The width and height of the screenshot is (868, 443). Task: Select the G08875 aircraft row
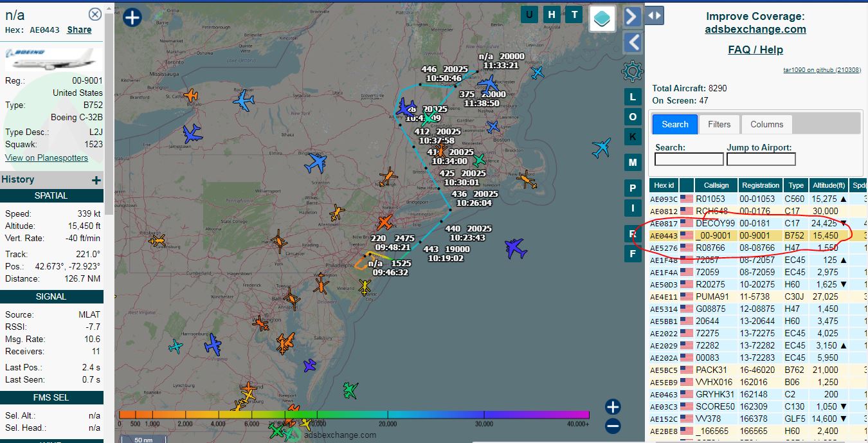coord(758,309)
